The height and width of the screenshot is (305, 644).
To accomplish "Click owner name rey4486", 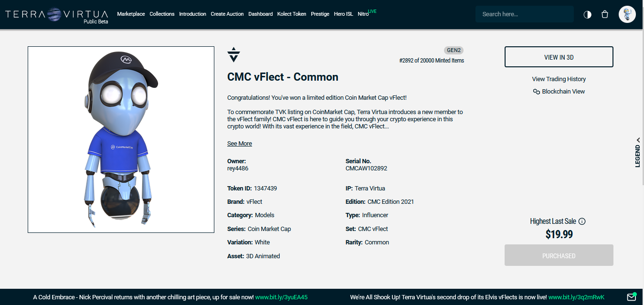I will pos(238,168).
